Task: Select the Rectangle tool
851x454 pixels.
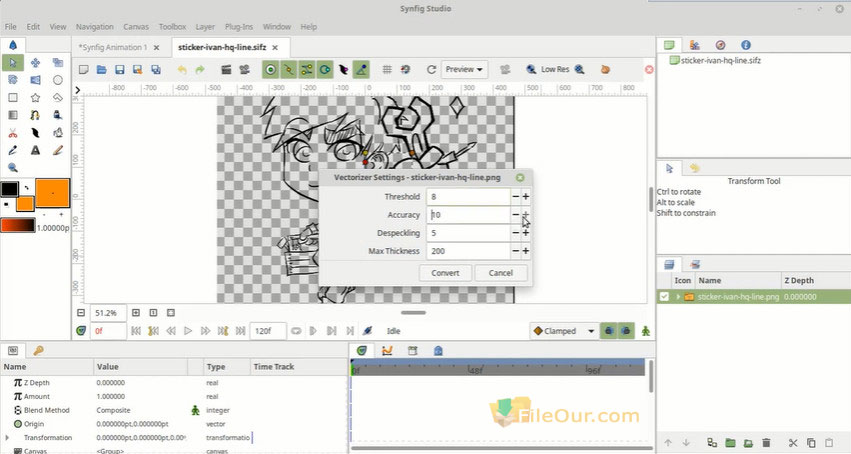Action: tap(12, 98)
